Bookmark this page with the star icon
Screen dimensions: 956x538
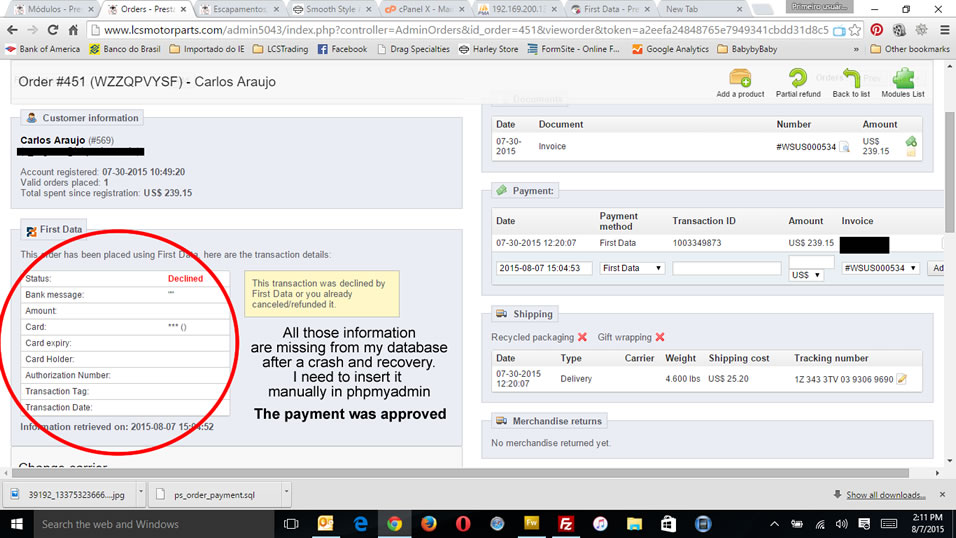(855, 30)
